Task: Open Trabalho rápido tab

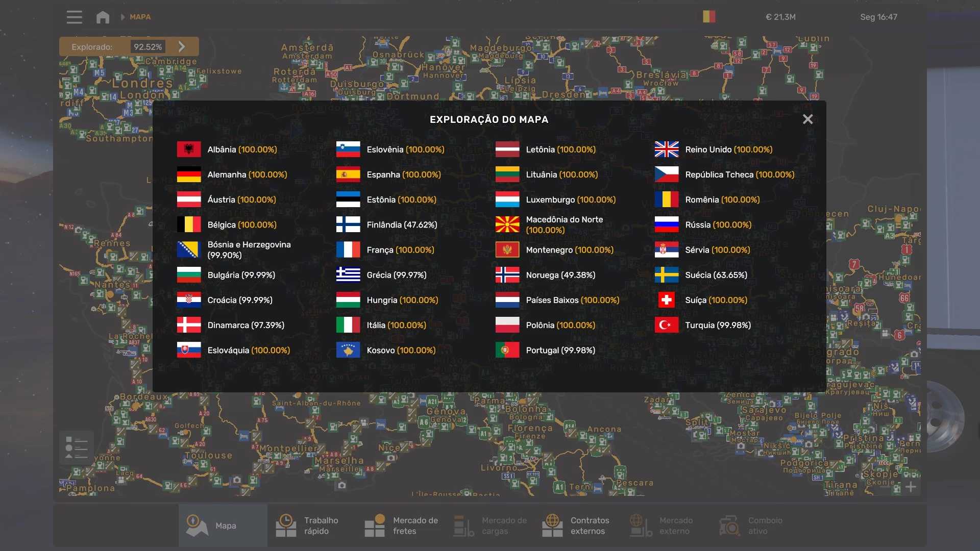Action: tap(311, 525)
